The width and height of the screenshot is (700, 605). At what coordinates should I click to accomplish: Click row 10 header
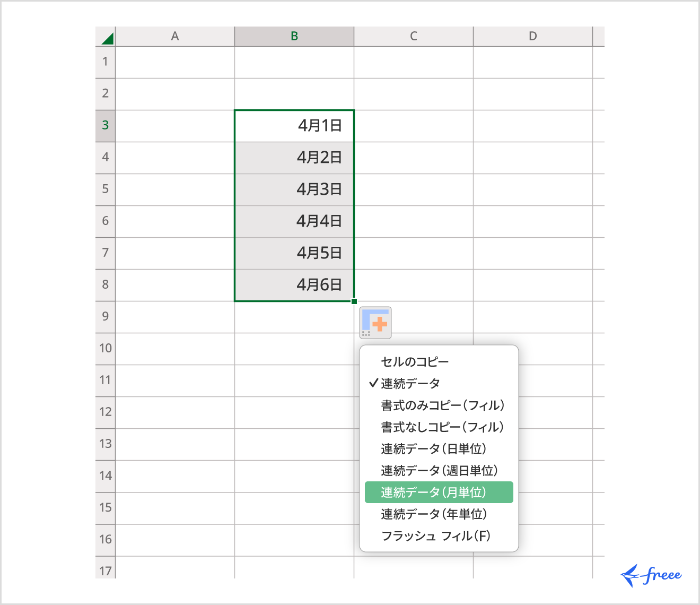[x=105, y=348]
